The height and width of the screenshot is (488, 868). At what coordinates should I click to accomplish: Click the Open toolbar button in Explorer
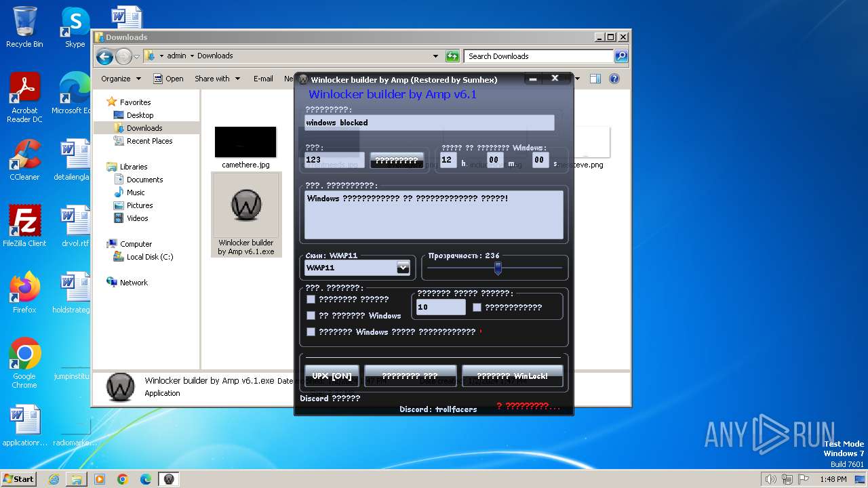[x=168, y=79]
